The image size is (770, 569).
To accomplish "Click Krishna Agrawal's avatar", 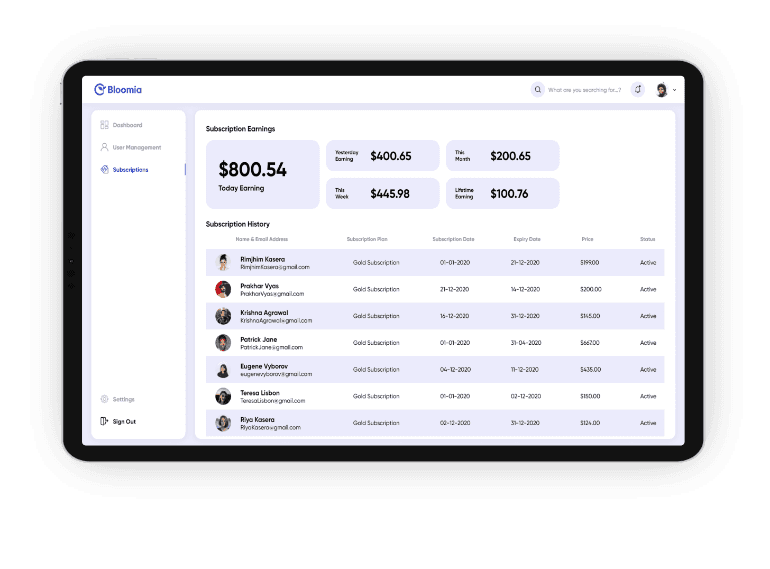I will 223,316.
